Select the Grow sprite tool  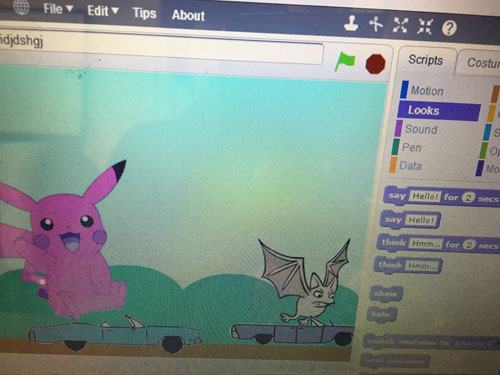400,25
